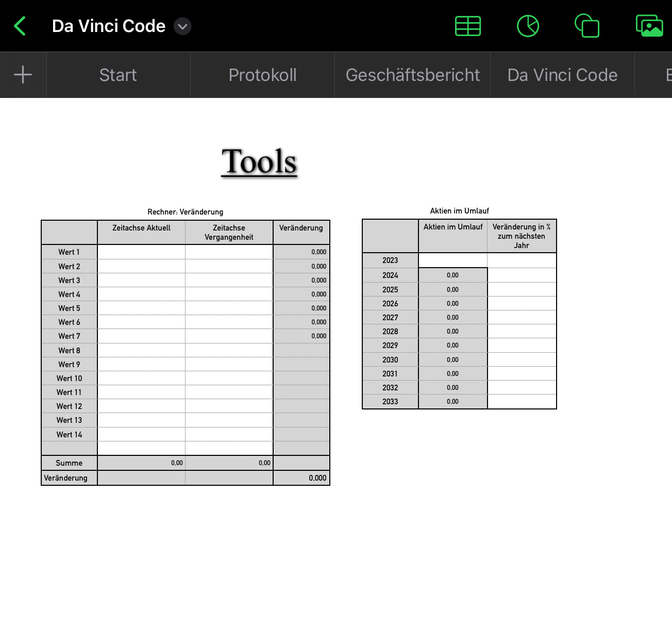Click Zeitachse Aktuell cell for Wert 1
672x624 pixels.
coord(141,252)
